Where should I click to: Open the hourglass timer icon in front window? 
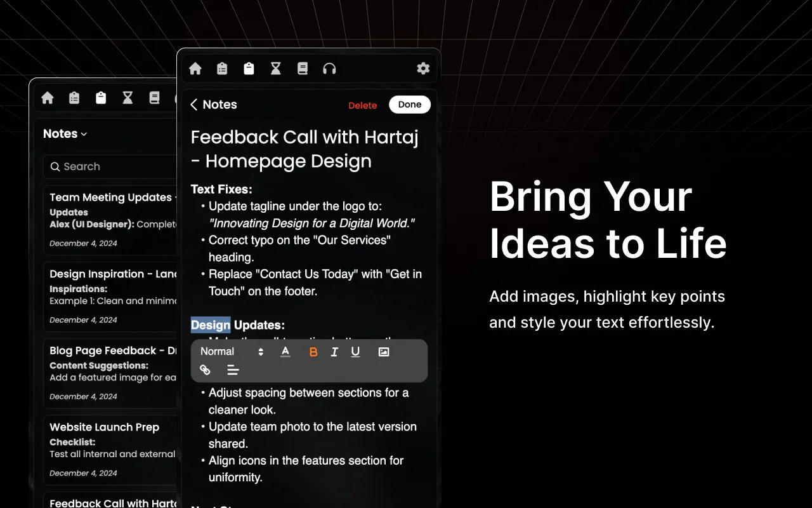pyautogui.click(x=275, y=69)
